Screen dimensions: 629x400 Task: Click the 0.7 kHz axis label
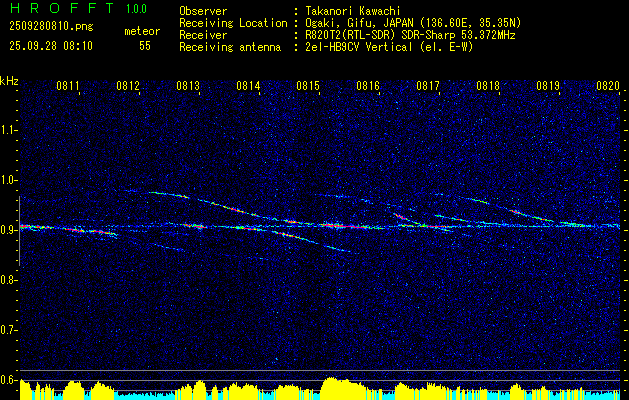[8, 330]
